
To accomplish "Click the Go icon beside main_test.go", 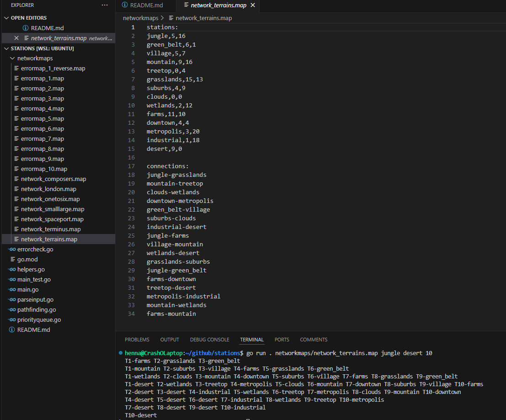I will coord(12,279).
